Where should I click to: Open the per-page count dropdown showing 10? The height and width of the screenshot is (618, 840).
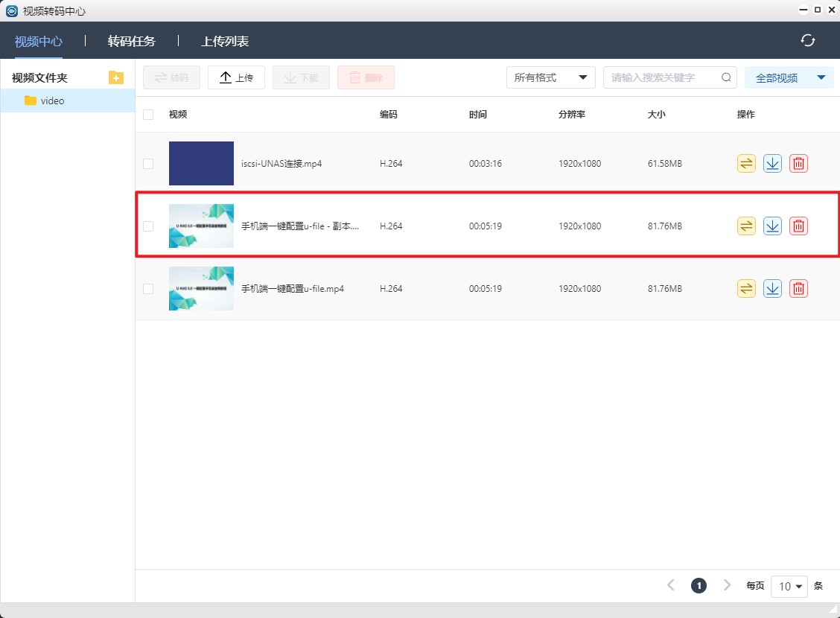tap(789, 586)
